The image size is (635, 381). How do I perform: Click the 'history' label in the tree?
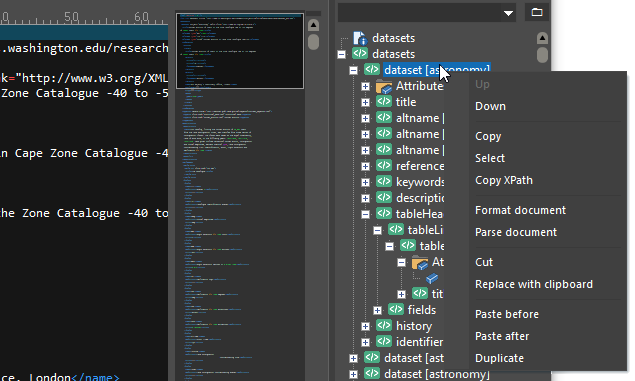pyautogui.click(x=414, y=326)
